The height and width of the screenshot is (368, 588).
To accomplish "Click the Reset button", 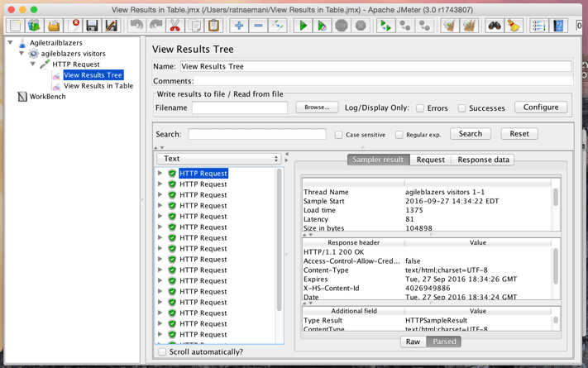I will [x=519, y=134].
